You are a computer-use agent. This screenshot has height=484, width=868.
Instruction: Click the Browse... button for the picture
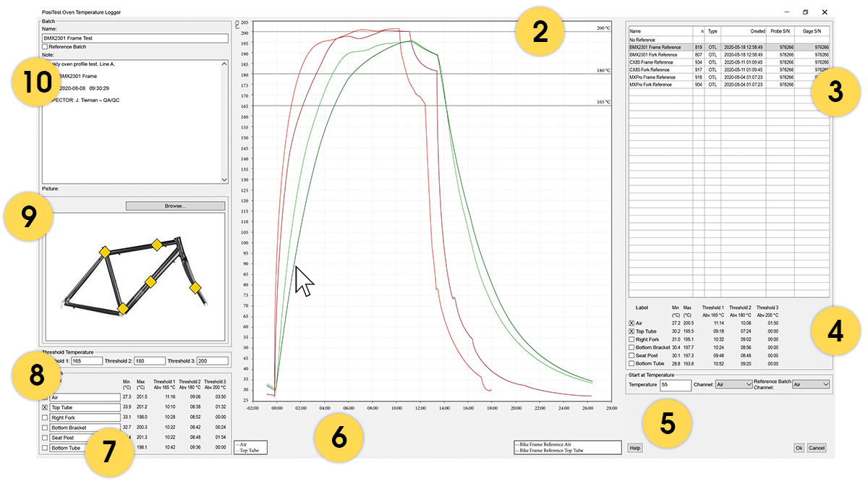coord(175,205)
